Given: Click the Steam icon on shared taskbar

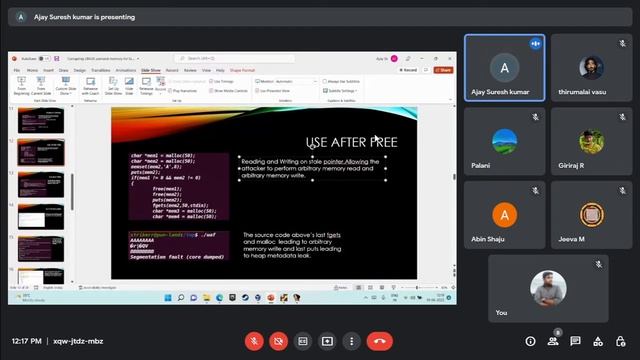Looking at the screenshot, I should [245, 298].
